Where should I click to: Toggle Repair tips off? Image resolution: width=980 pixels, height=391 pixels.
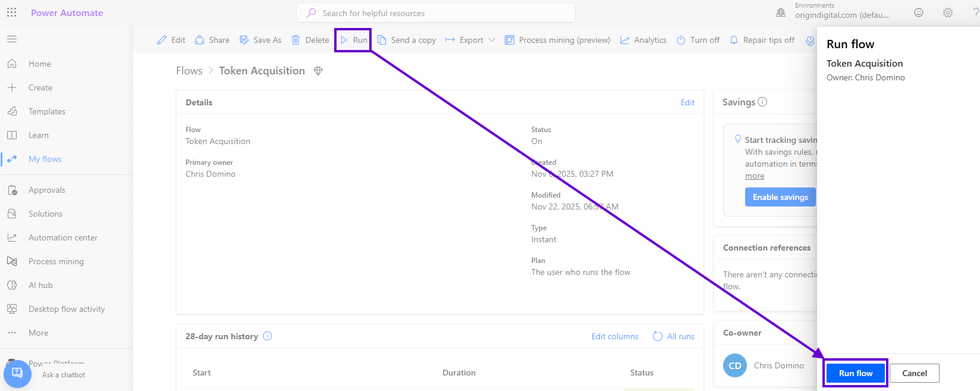(x=762, y=40)
